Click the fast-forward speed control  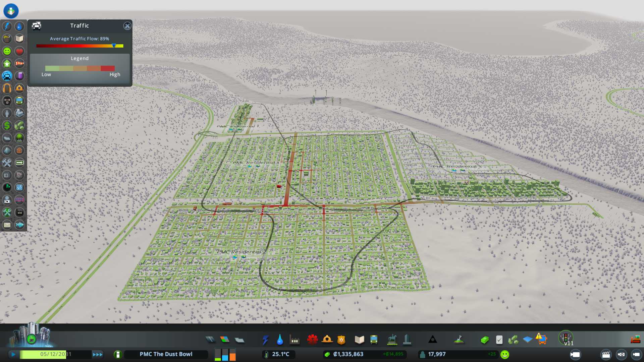click(x=98, y=354)
